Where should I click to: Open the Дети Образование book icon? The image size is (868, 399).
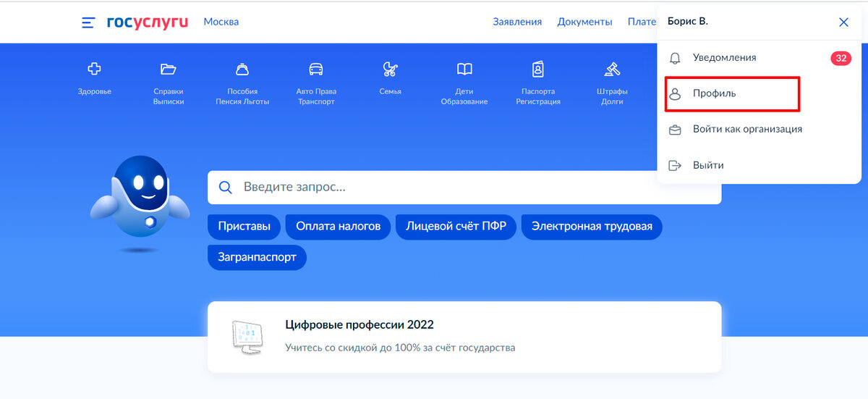tap(464, 70)
